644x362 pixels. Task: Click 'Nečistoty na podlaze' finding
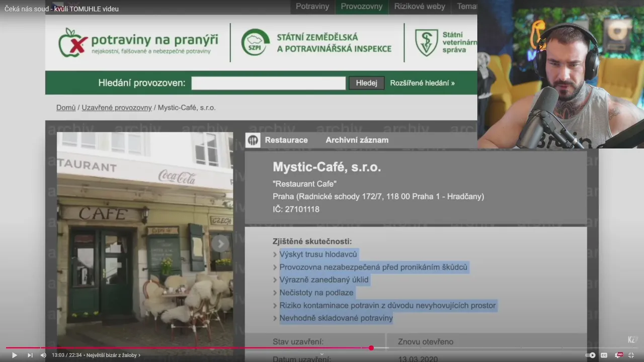coord(316,293)
